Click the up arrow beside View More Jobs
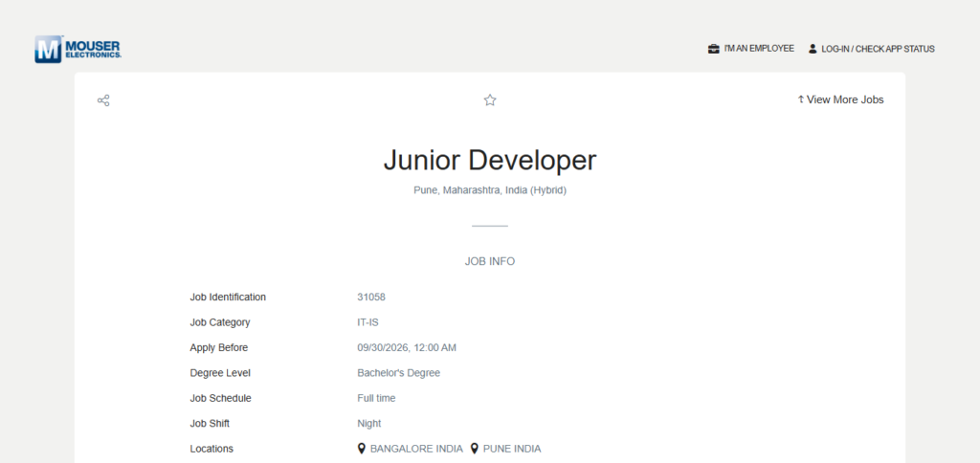980x463 pixels. pyautogui.click(x=801, y=99)
